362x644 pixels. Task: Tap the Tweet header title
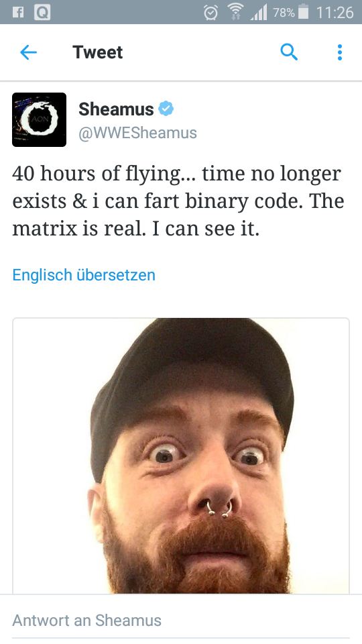[x=98, y=52]
